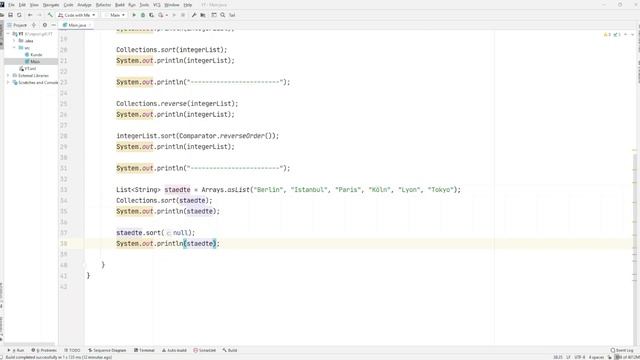Click Run with Coverage icon
The height and width of the screenshot is (360, 640).
point(151,15)
